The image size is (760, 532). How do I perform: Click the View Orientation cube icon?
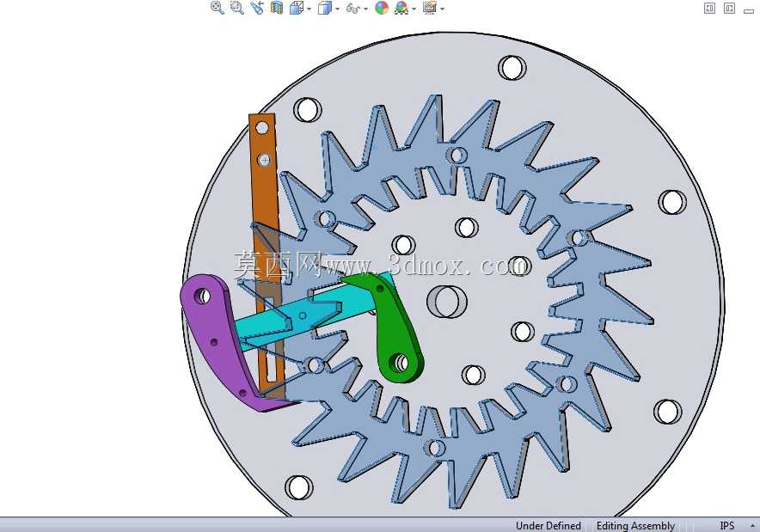[x=296, y=8]
